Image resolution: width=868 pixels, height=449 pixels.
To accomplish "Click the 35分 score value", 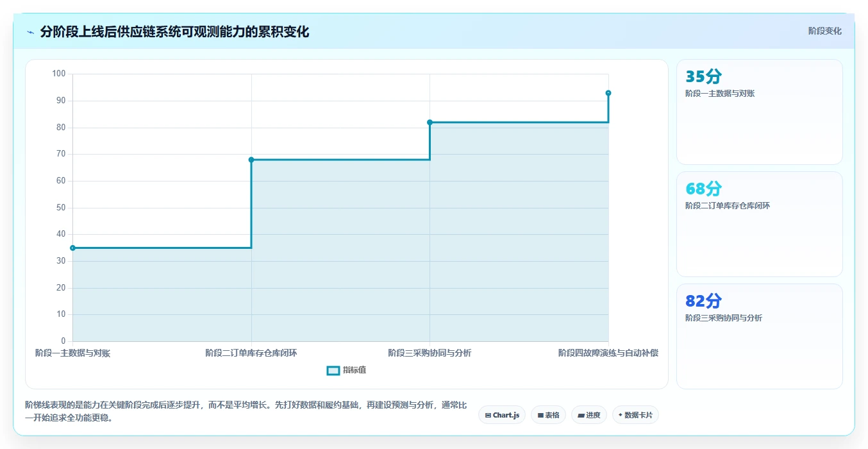I will [703, 76].
